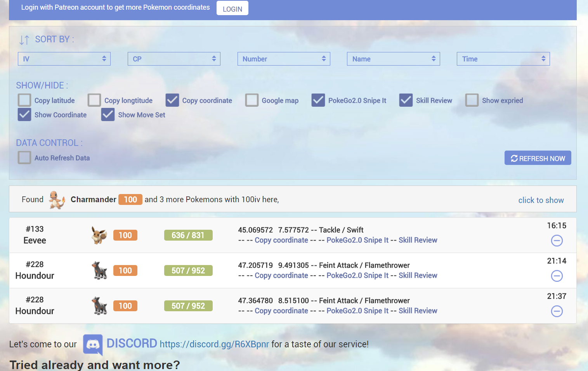This screenshot has width=588, height=371.
Task: Click 507 / 952 badge in 21:37 row
Action: tap(188, 306)
